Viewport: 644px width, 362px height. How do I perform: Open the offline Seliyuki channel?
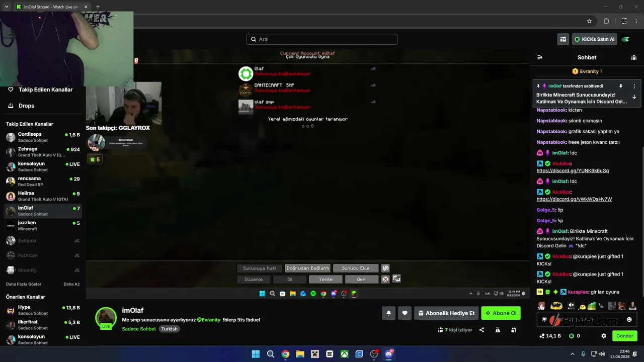[43, 241]
